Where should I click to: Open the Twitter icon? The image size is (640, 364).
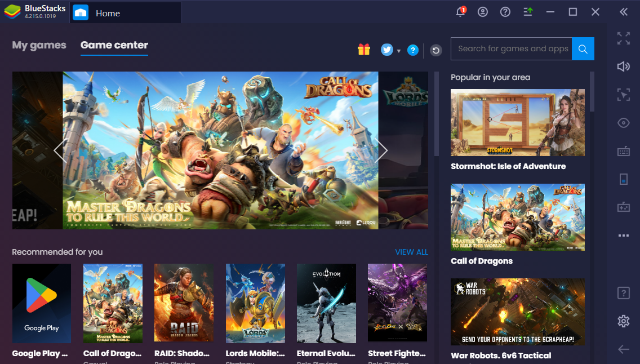[x=387, y=50]
